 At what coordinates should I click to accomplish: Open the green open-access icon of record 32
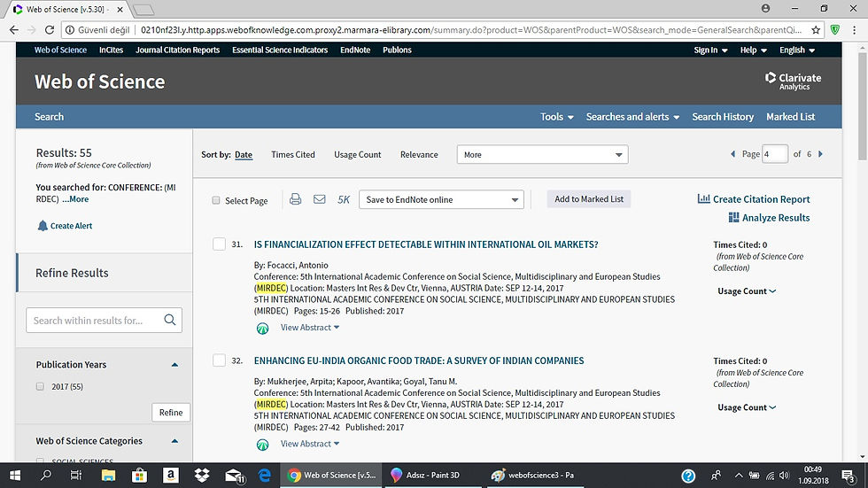262,445
